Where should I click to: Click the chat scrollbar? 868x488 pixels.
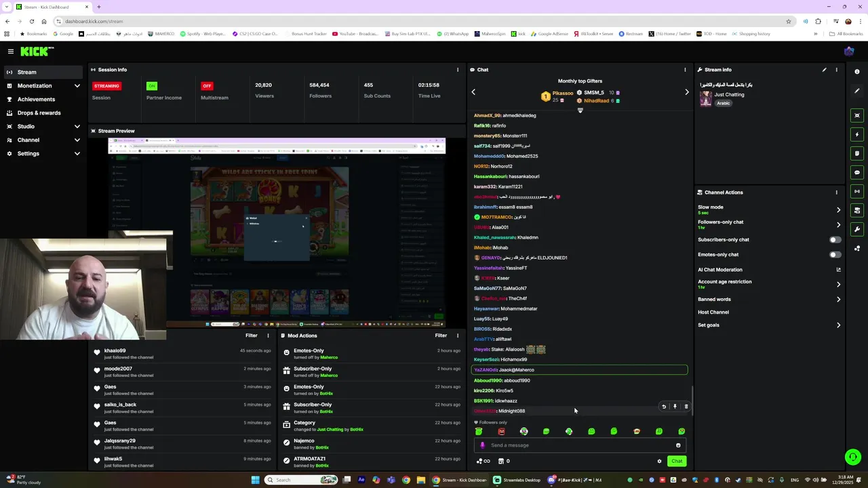692,400
